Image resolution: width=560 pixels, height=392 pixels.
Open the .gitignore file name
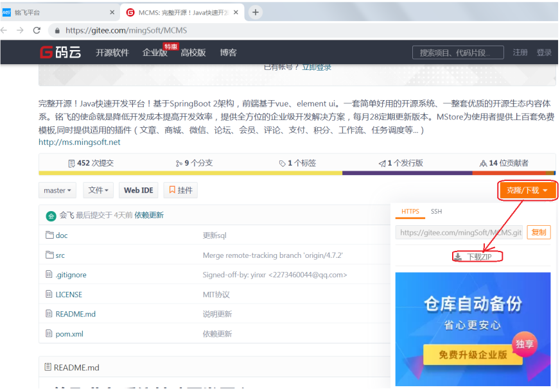tap(71, 275)
